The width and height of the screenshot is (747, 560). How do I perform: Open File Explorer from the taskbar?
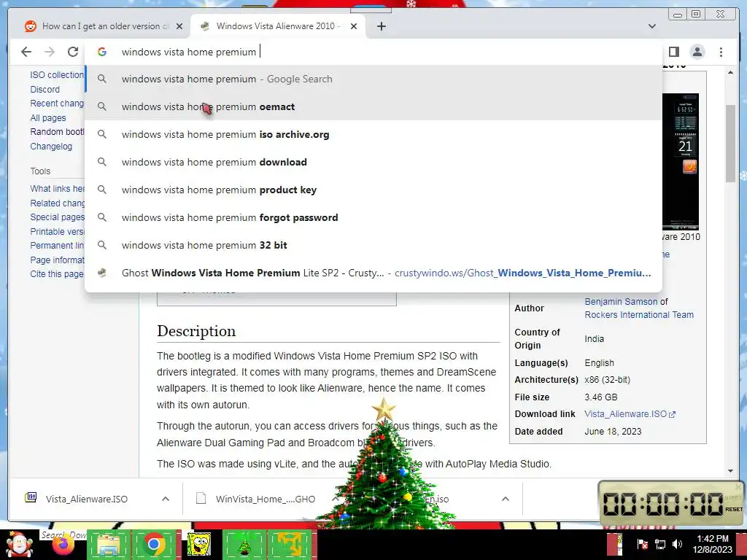coord(109,545)
